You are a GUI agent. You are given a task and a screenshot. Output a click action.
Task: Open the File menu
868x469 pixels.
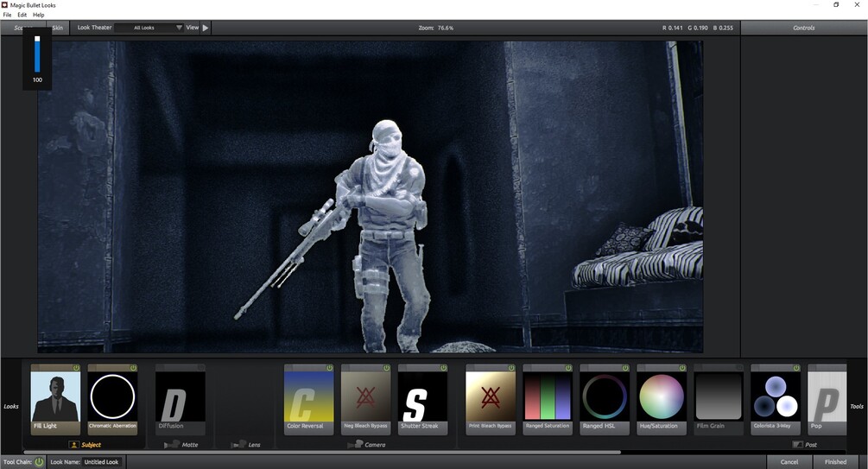click(x=7, y=15)
